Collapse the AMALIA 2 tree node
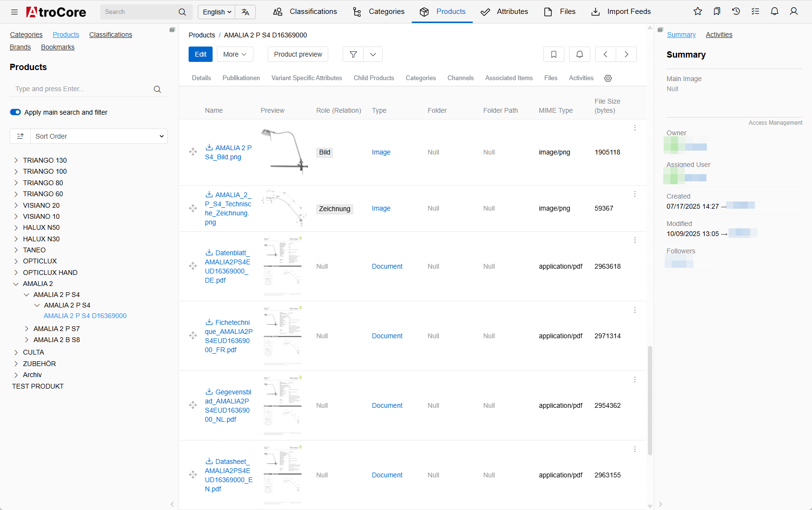This screenshot has width=812, height=510. point(16,284)
